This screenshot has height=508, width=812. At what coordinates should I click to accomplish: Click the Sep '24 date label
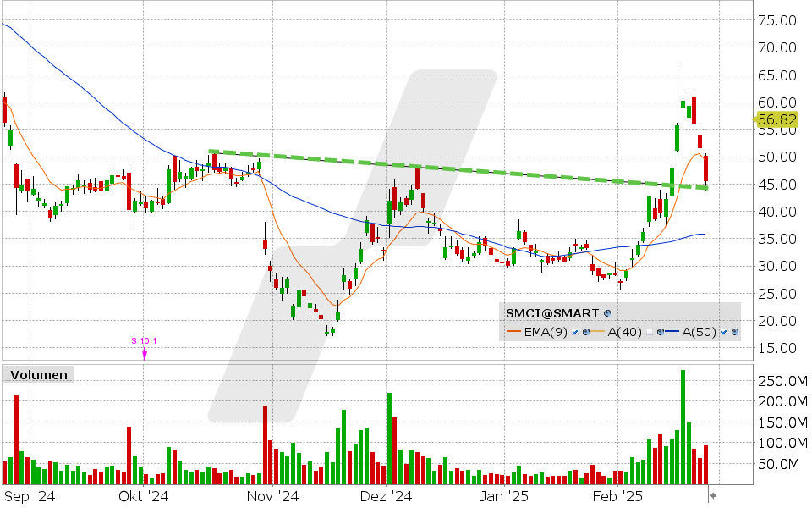(29, 497)
